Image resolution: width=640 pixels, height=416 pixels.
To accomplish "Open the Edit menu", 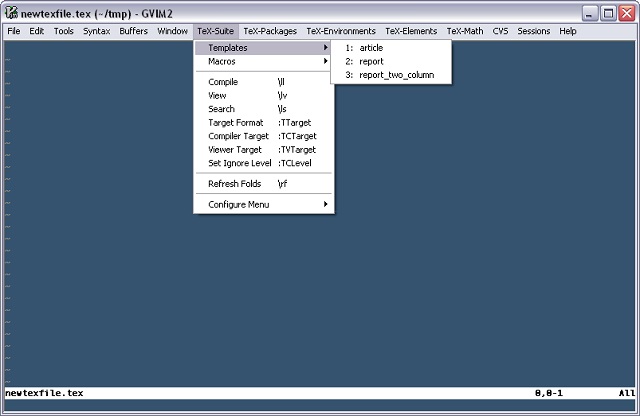I will pyautogui.click(x=36, y=31).
